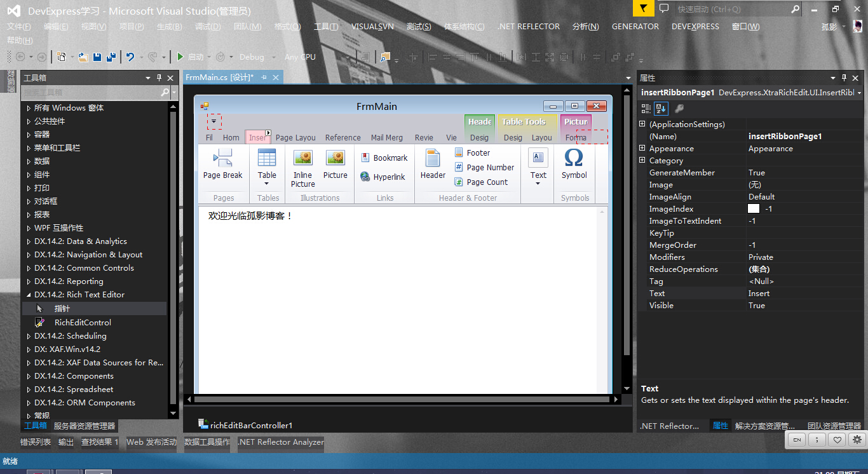Open the quick access toolbar dropdown arrow
This screenshot has height=474, width=868.
tap(214, 121)
